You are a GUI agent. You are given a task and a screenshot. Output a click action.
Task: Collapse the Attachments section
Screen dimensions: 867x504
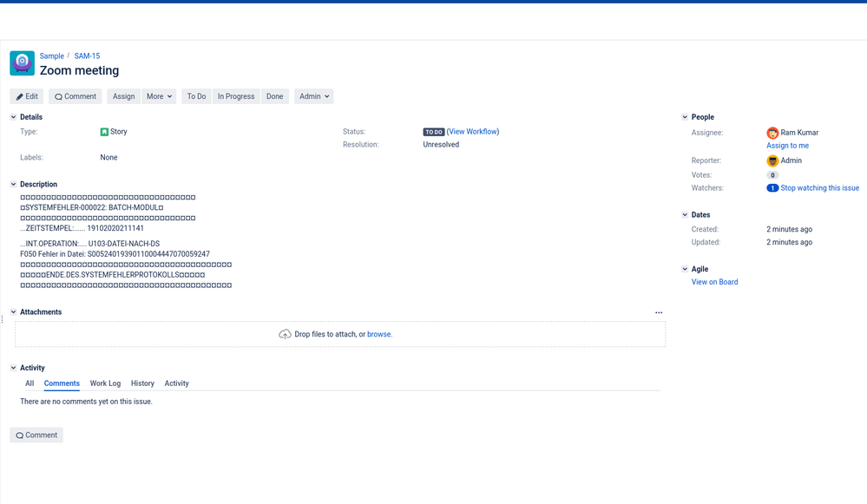pyautogui.click(x=13, y=311)
